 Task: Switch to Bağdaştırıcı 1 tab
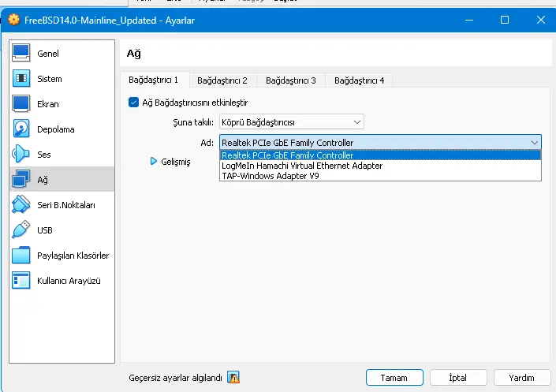pyautogui.click(x=154, y=80)
